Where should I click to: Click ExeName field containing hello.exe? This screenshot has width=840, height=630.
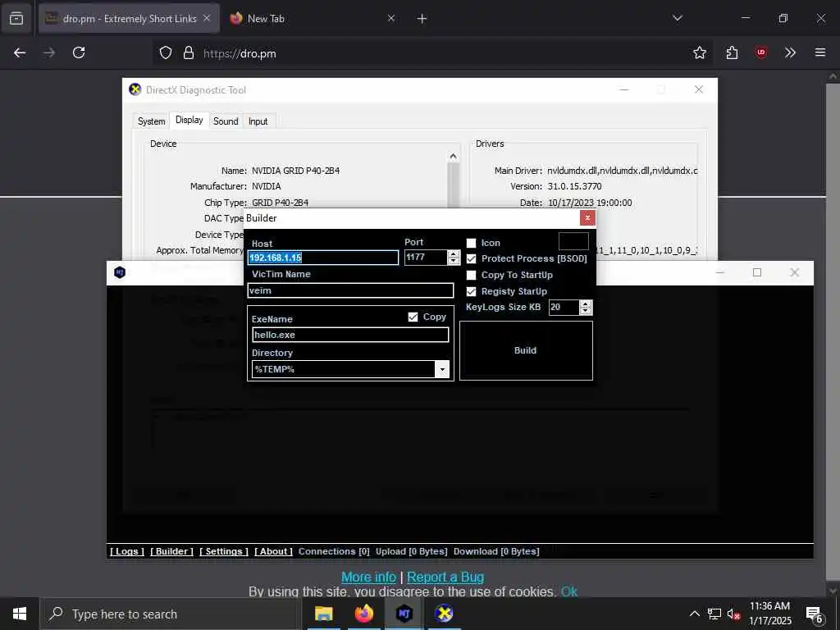[x=350, y=335]
